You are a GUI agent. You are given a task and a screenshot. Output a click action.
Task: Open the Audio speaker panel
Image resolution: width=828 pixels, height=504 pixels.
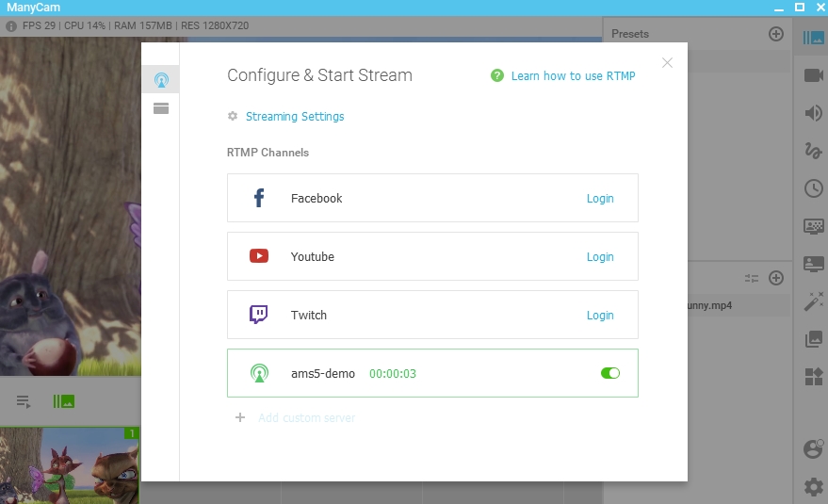pyautogui.click(x=813, y=114)
